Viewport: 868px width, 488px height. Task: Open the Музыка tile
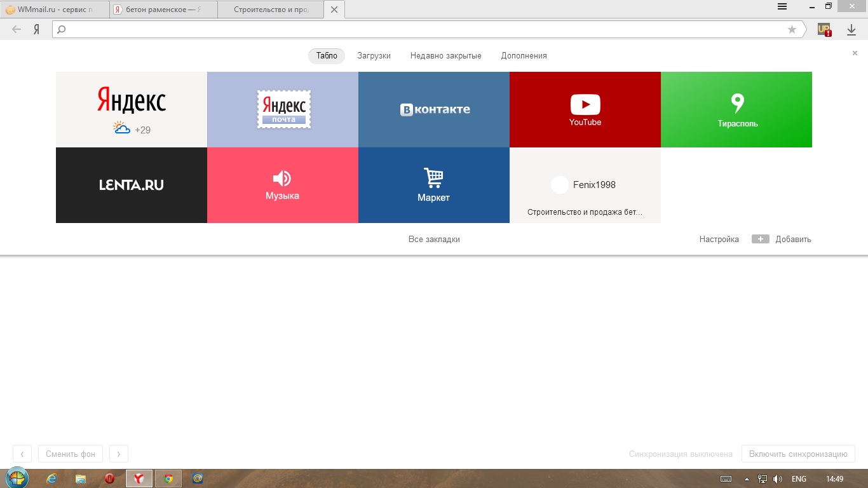(283, 185)
